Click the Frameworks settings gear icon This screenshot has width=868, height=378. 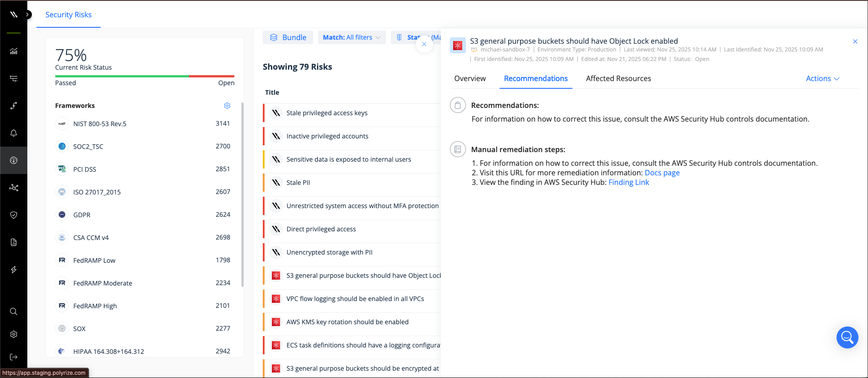(227, 106)
